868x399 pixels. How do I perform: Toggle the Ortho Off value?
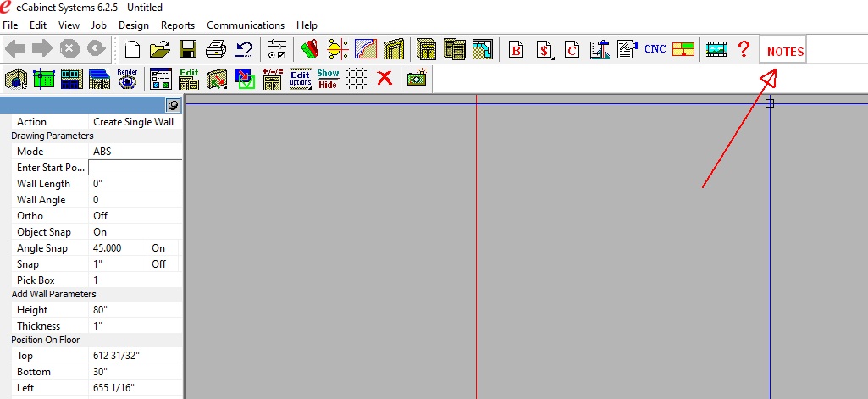pyautogui.click(x=135, y=216)
